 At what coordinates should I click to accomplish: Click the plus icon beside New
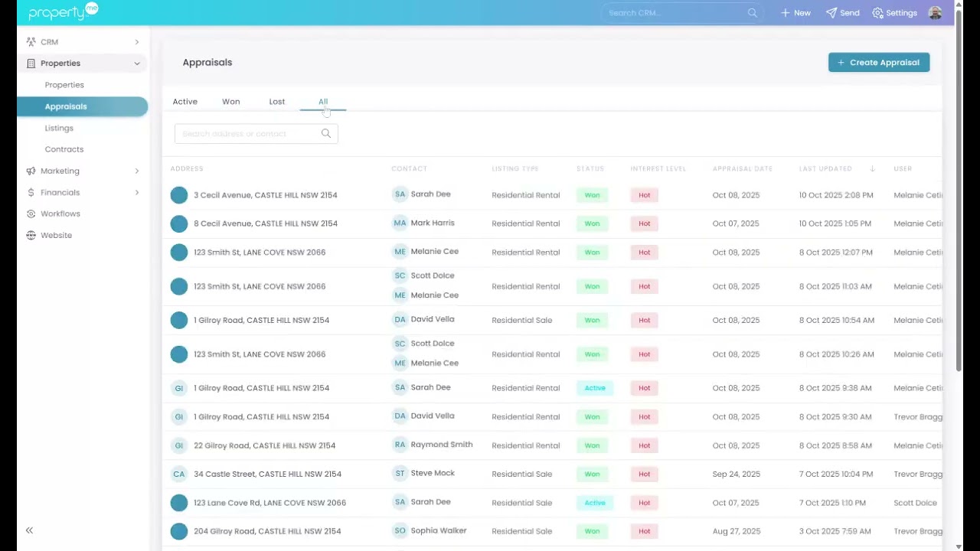coord(785,13)
